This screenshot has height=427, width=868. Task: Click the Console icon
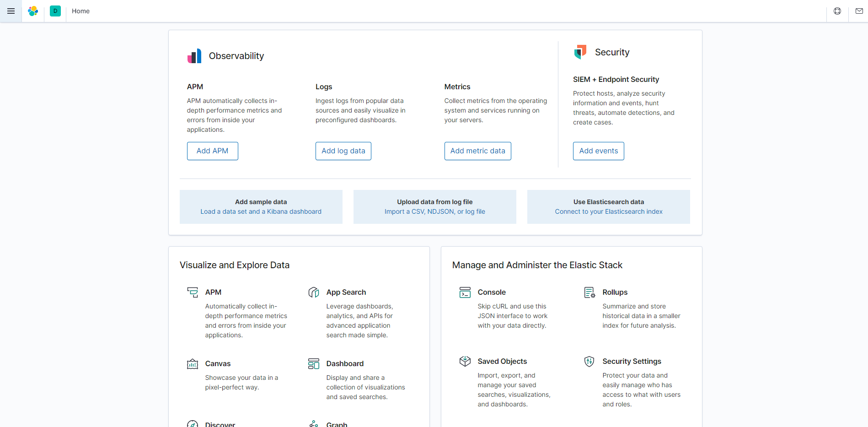click(465, 292)
